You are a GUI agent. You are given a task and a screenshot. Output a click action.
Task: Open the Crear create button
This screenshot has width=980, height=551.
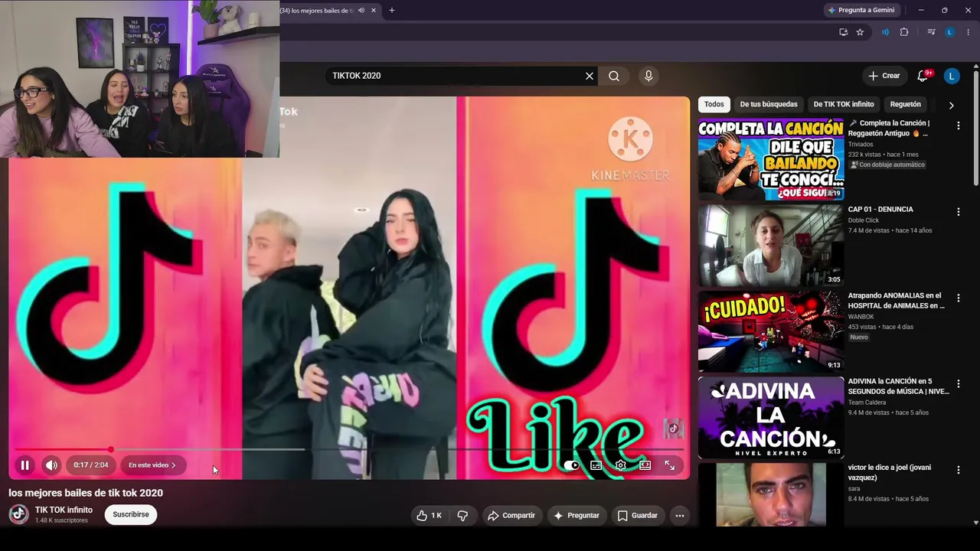coord(884,76)
